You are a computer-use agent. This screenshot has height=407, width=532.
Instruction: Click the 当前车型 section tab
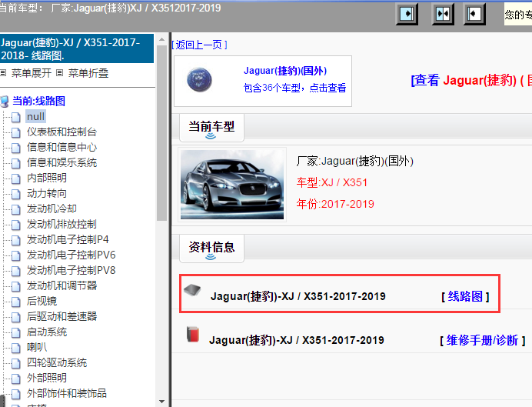211,128
